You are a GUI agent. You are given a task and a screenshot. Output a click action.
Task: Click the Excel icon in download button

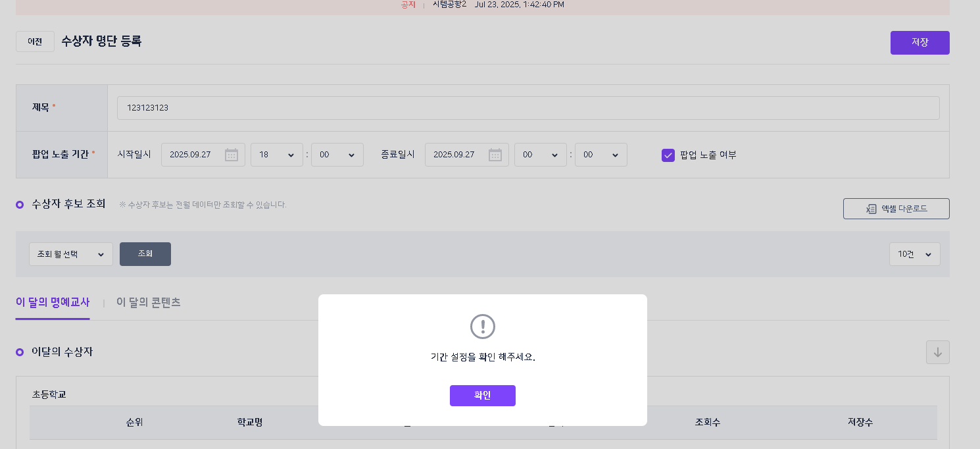click(x=871, y=209)
